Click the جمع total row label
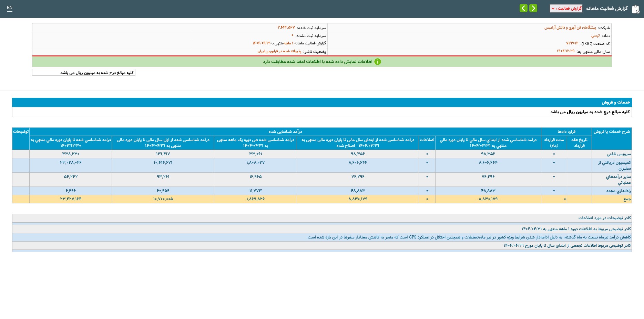 (x=627, y=199)
